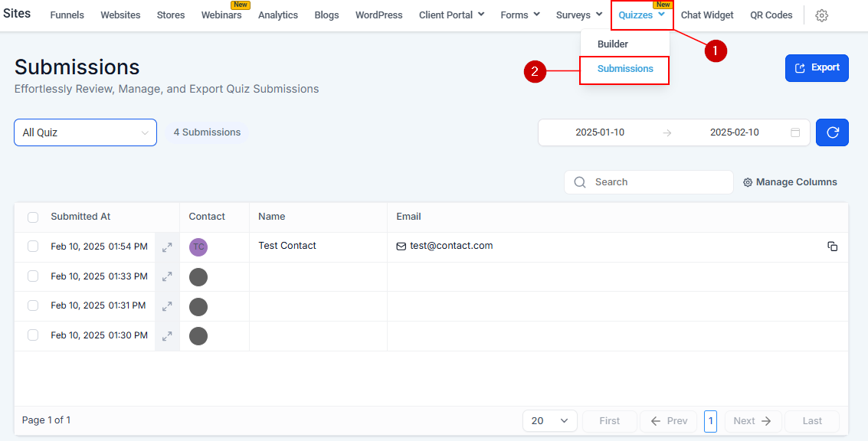The height and width of the screenshot is (441, 868).
Task: Select the Feb 10 01:54 PM row checkbox
Action: click(x=33, y=247)
